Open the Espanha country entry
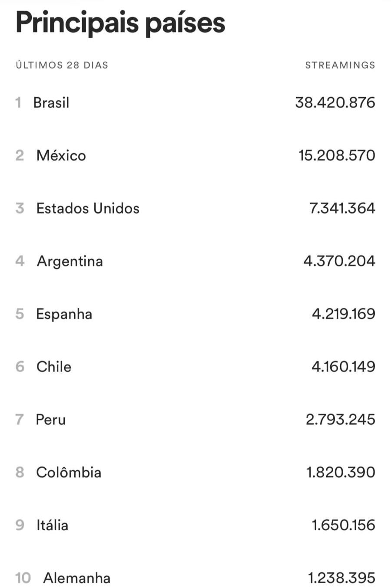This screenshot has height=588, width=391. [x=64, y=314]
